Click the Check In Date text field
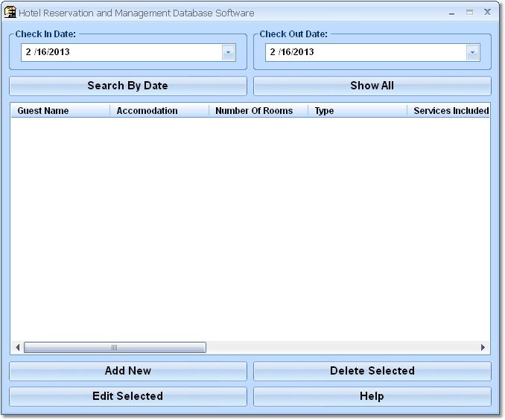The height and width of the screenshot is (420, 505). (119, 52)
